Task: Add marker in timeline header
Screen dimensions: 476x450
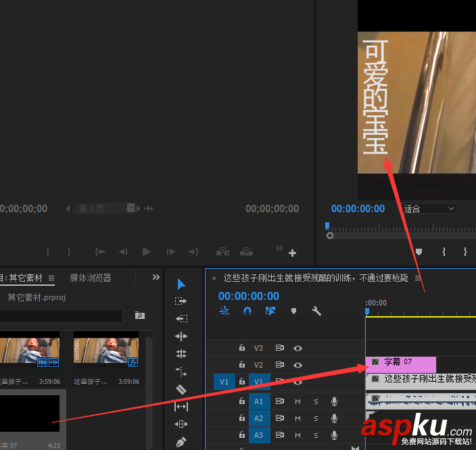Action: click(x=293, y=311)
